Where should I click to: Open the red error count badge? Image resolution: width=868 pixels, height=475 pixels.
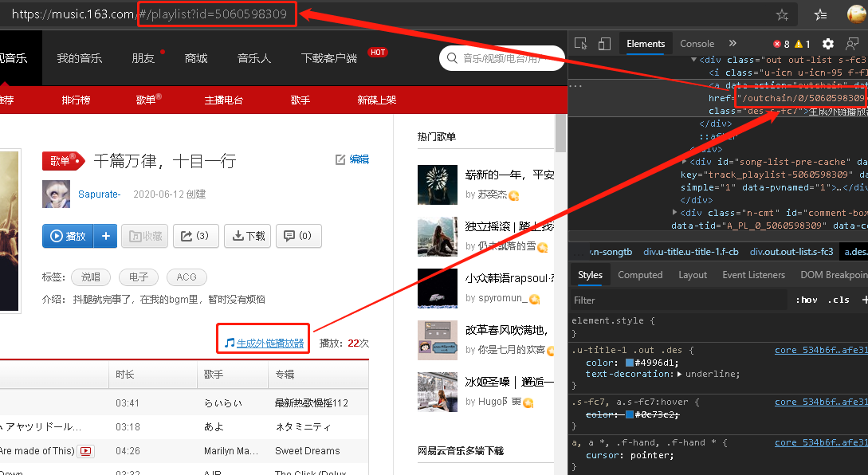click(x=781, y=44)
